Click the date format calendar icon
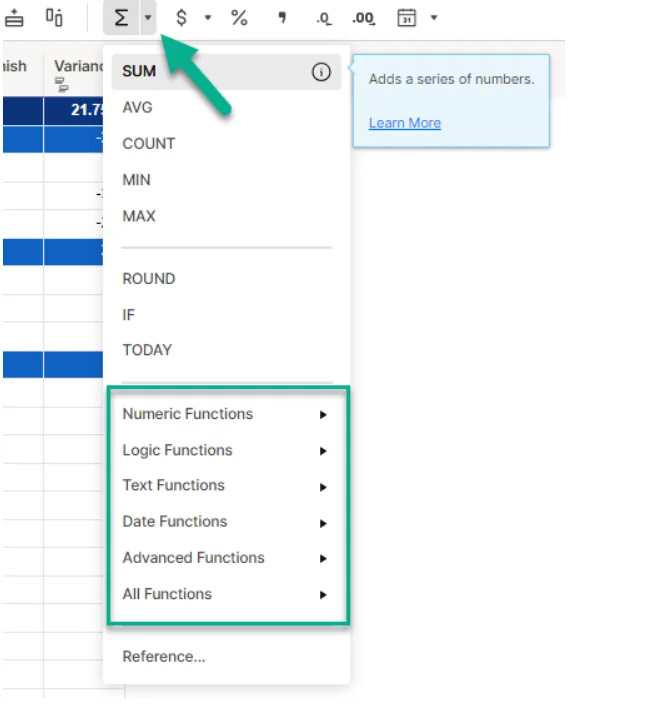Viewport: 652px width, 708px height. [406, 18]
